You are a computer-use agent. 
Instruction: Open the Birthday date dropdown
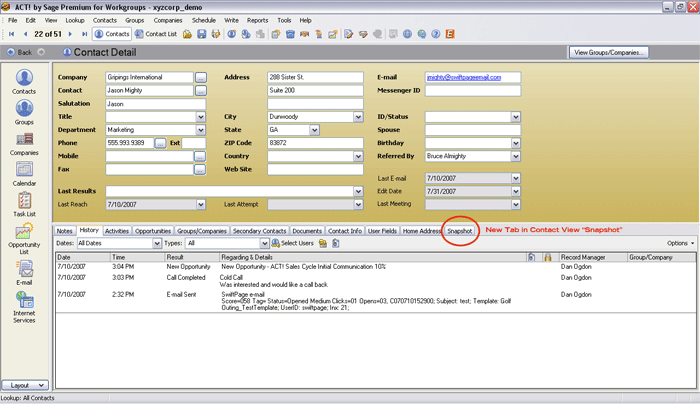point(516,143)
